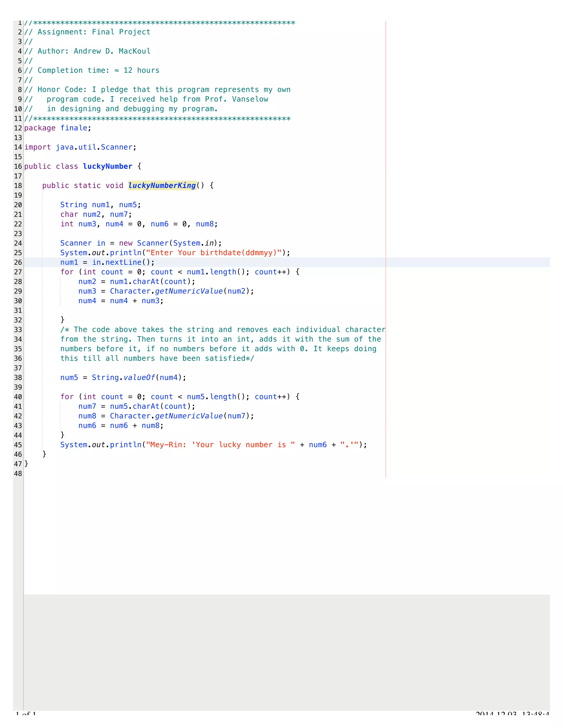Click the package finale statement

point(58,128)
